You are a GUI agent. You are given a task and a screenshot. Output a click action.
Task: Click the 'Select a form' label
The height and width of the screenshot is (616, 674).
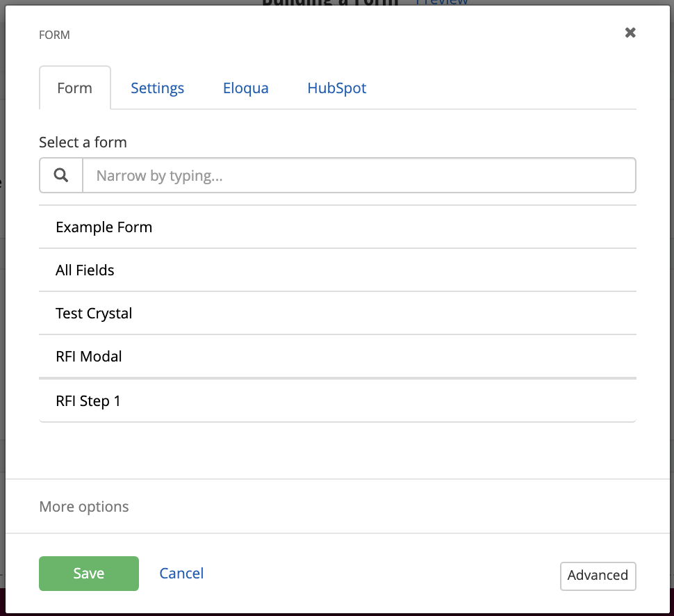pos(83,143)
